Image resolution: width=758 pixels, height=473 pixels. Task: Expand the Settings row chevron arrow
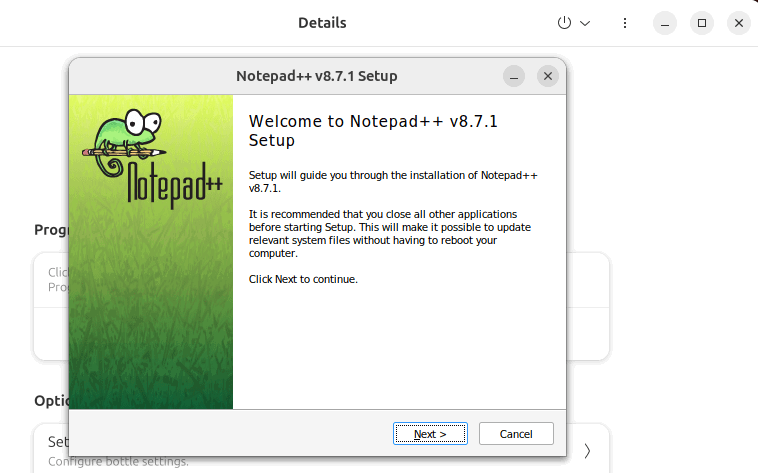pyautogui.click(x=587, y=450)
